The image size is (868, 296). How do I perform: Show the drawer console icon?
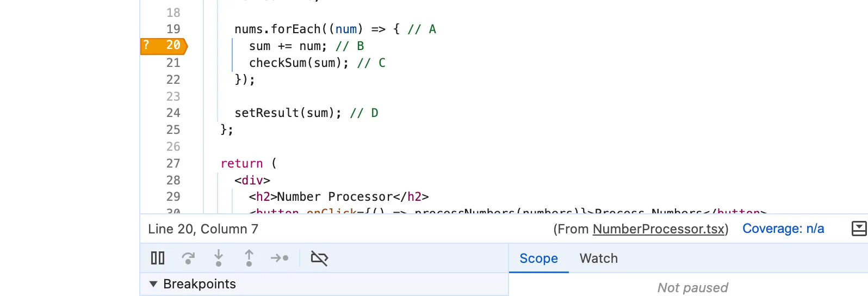click(x=859, y=229)
